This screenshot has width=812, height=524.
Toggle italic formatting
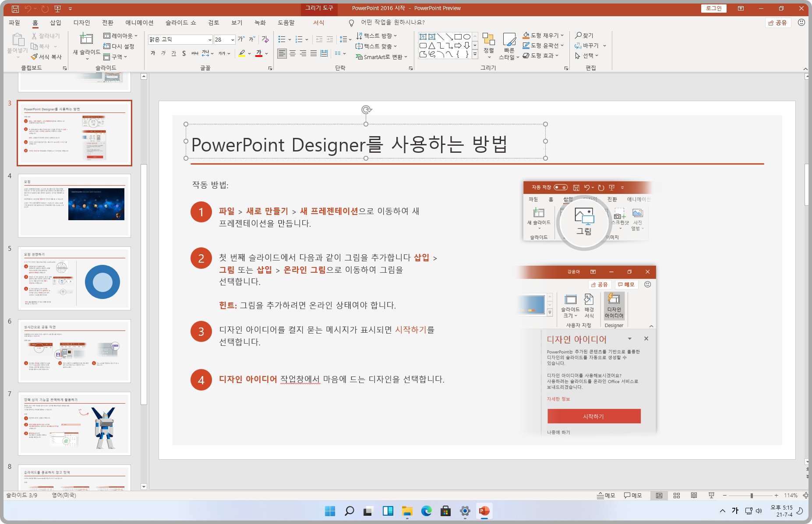tap(163, 53)
